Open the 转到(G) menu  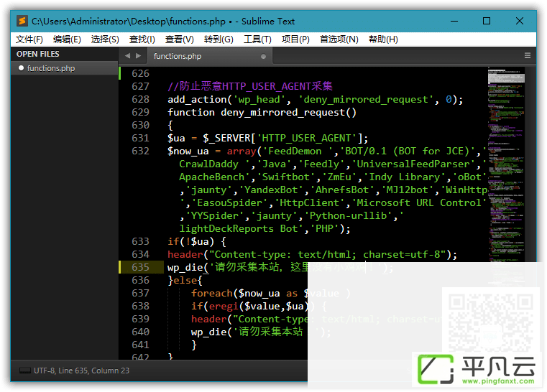point(219,39)
